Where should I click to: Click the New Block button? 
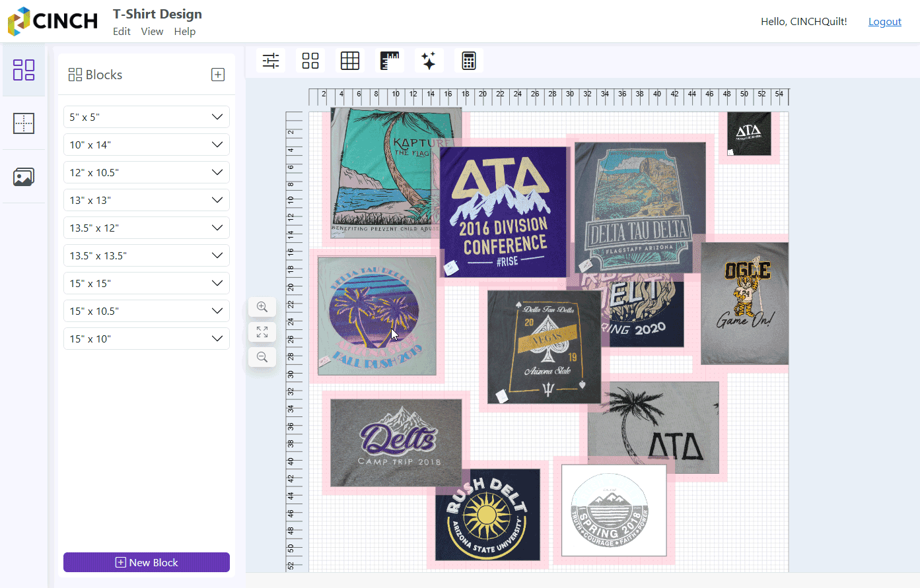coord(147,562)
